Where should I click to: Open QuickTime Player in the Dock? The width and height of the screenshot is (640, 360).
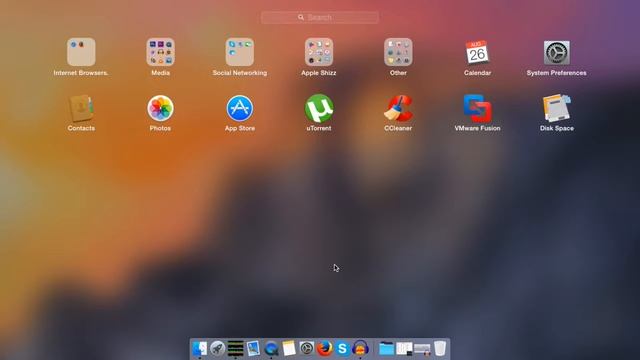click(271, 349)
